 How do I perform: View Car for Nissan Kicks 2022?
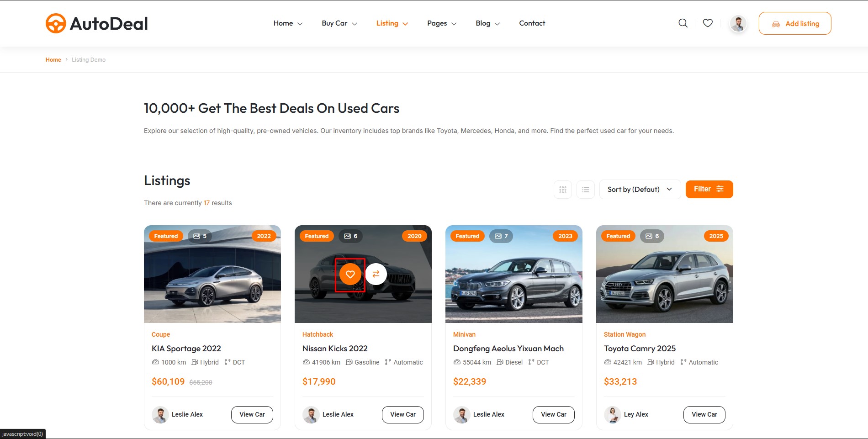tap(403, 415)
